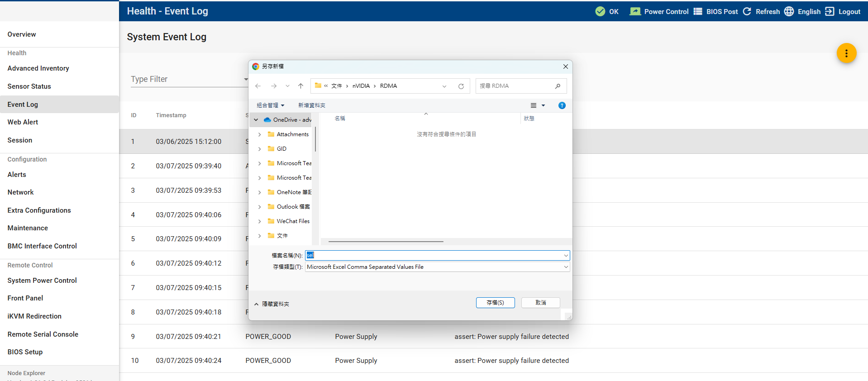Click the Refresh icon in header
This screenshot has width=868, height=381.
(x=747, y=11)
